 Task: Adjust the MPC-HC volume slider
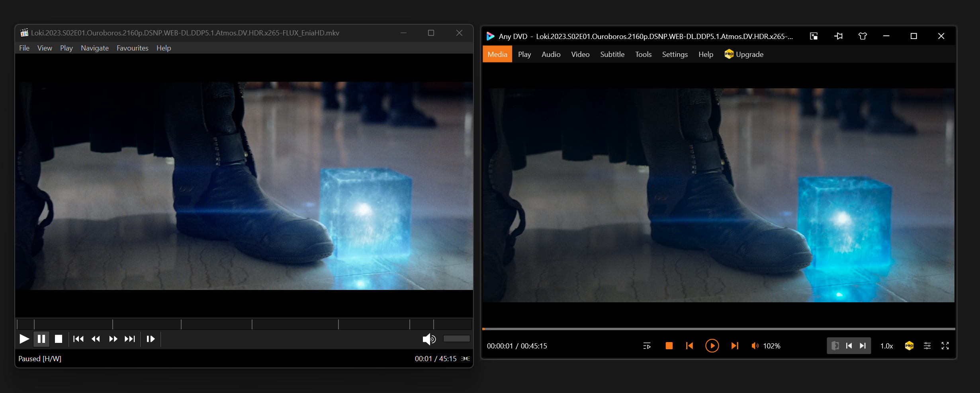pyautogui.click(x=456, y=339)
